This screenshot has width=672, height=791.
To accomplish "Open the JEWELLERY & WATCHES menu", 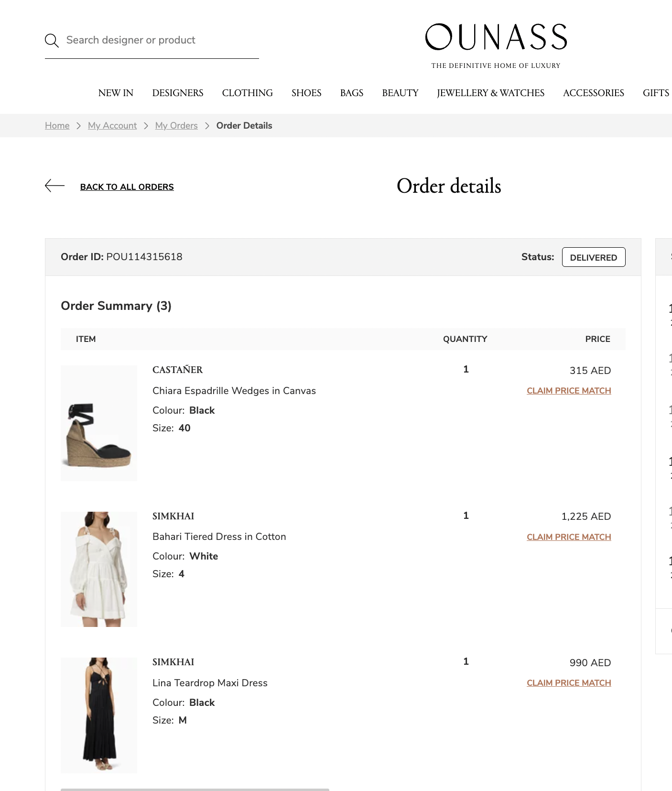I will (490, 93).
